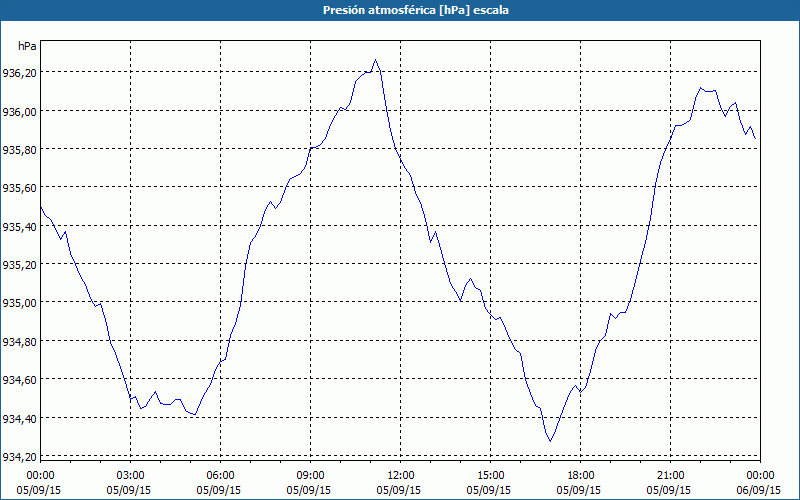The width and height of the screenshot is (800, 500).
Task: Click the 935,60 y-axis value
Action: 18,188
